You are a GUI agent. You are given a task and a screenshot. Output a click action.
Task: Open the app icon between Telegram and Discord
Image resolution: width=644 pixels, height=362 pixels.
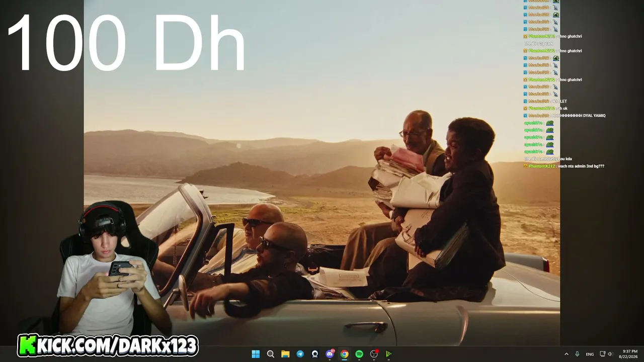(315, 354)
